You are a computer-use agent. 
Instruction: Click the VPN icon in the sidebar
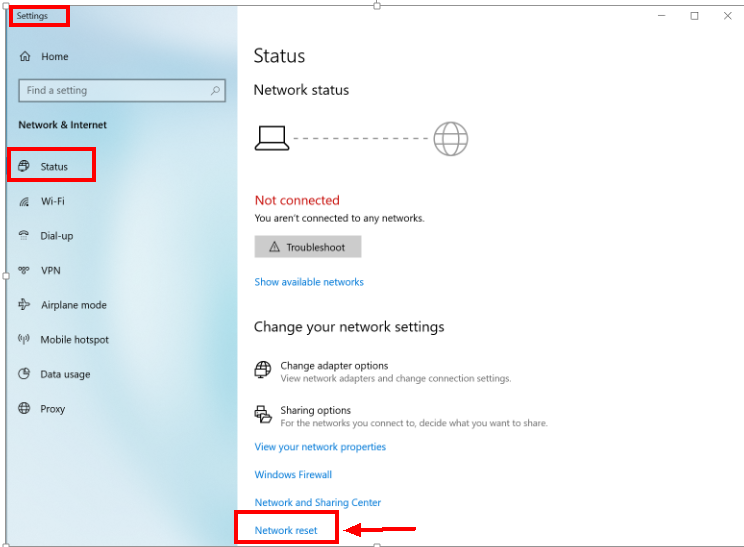25,271
